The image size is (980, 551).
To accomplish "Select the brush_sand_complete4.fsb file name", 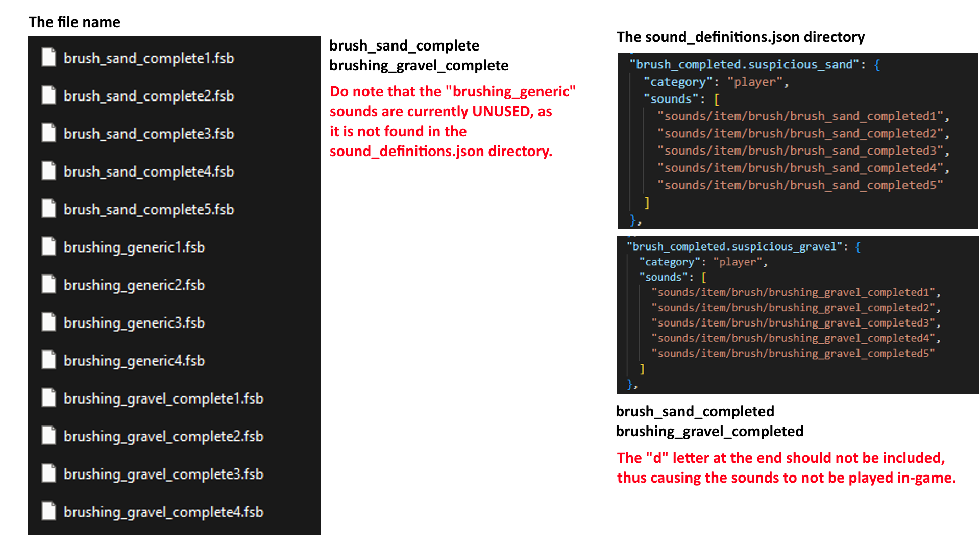I will coord(149,171).
